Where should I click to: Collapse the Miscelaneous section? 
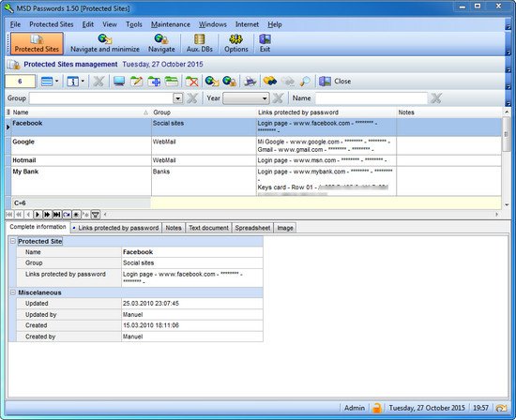pyautogui.click(x=13, y=292)
